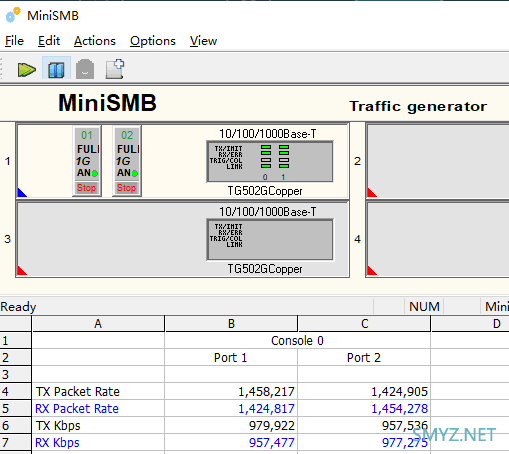Screen dimensions: 509x454
Task: Select spreadsheet column A header
Action: [98, 324]
